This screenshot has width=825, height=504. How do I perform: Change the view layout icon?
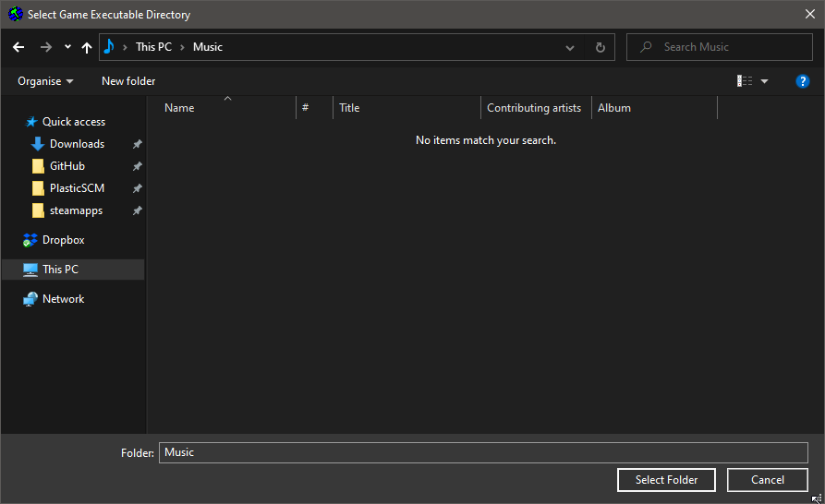click(745, 81)
